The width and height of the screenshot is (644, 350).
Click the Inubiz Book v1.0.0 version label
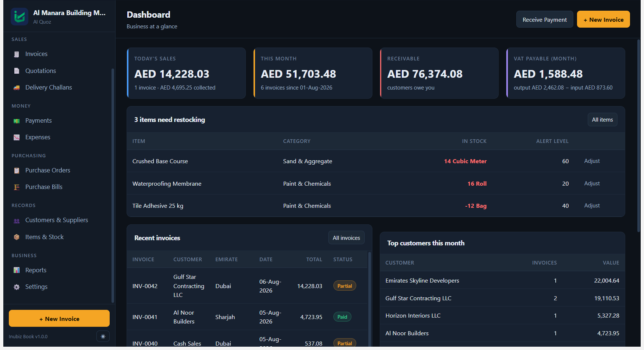pyautogui.click(x=28, y=336)
